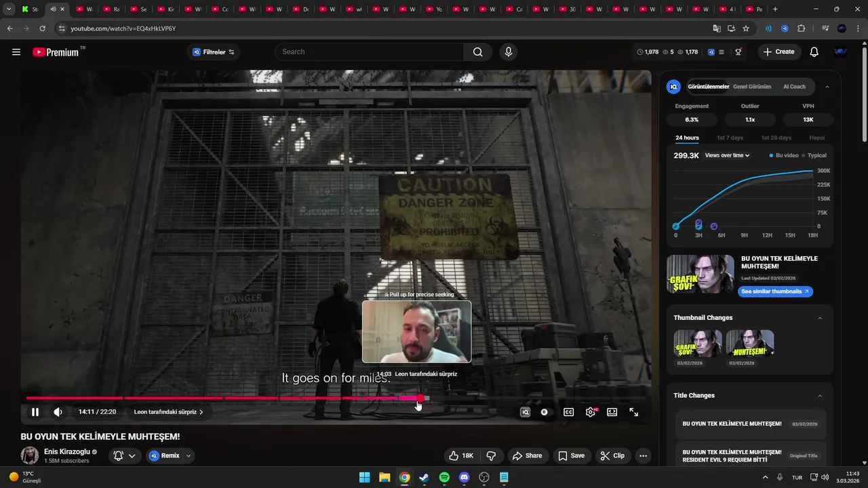The height and width of the screenshot is (488, 868).
Task: Select the '1st 7 days' range tab
Action: tap(730, 138)
